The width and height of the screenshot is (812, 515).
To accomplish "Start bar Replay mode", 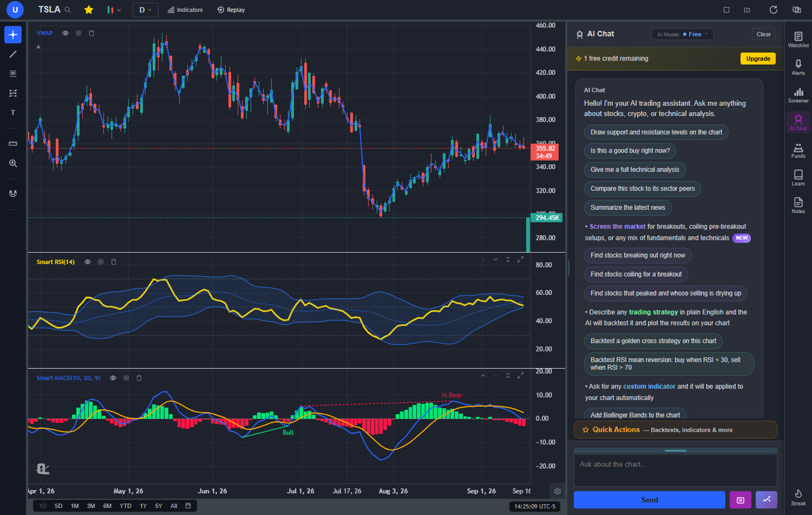I will coord(231,10).
